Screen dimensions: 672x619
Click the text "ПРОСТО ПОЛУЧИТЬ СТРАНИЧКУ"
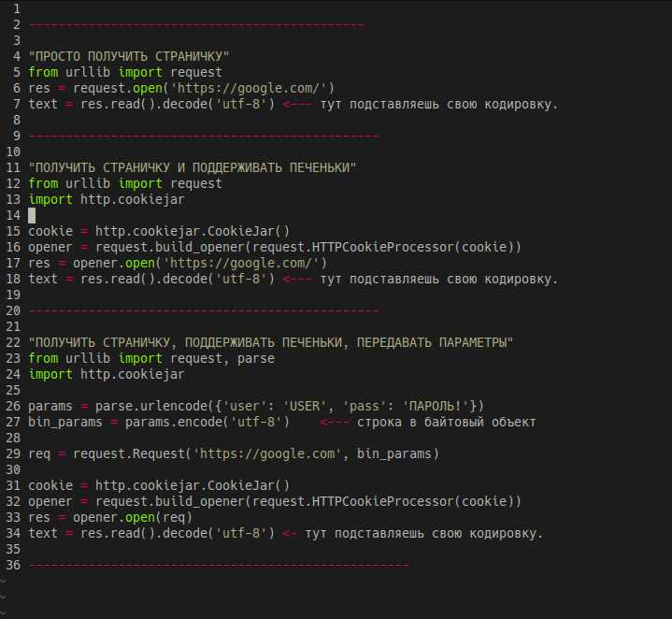[129, 56]
